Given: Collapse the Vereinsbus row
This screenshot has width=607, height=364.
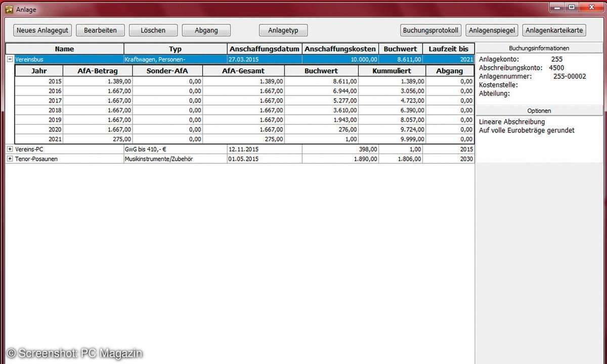Looking at the screenshot, I should click(x=10, y=59).
